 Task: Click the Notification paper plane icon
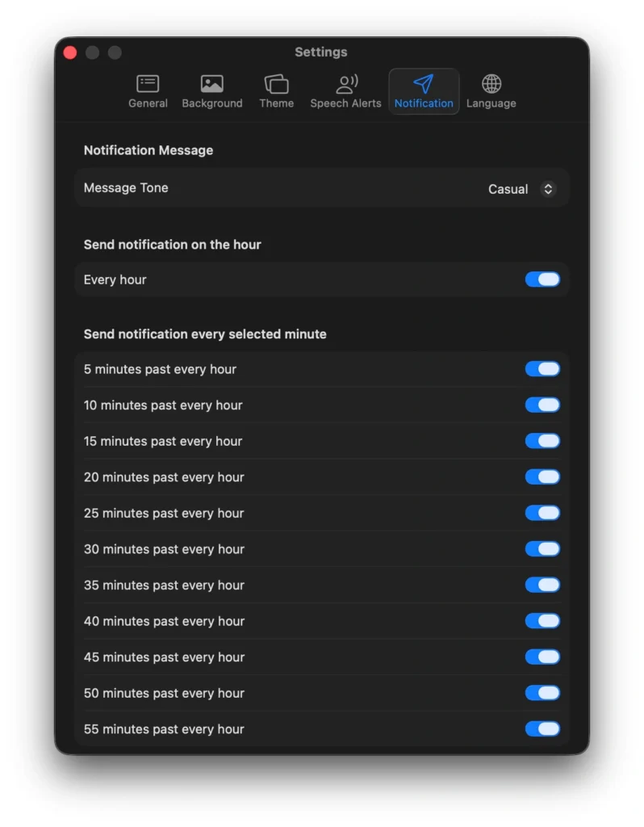[424, 84]
